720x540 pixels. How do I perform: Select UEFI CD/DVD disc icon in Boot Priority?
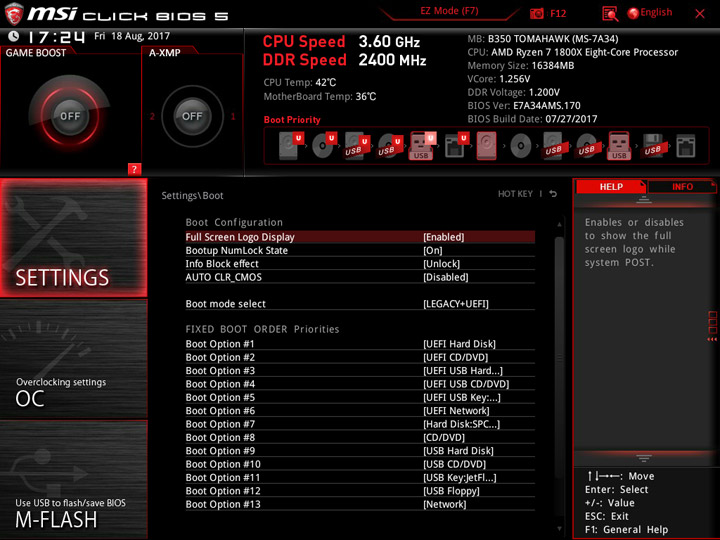324,146
